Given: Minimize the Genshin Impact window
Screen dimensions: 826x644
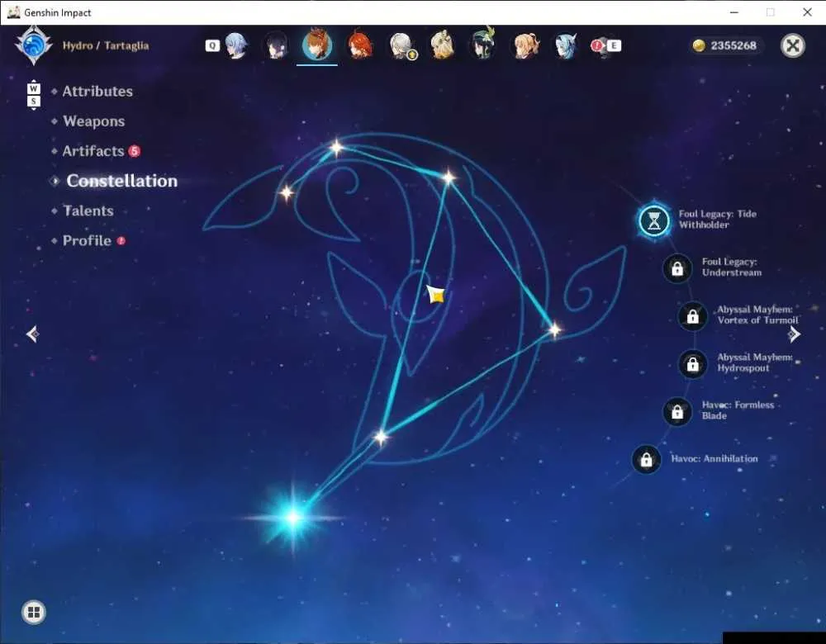Looking at the screenshot, I should (734, 12).
